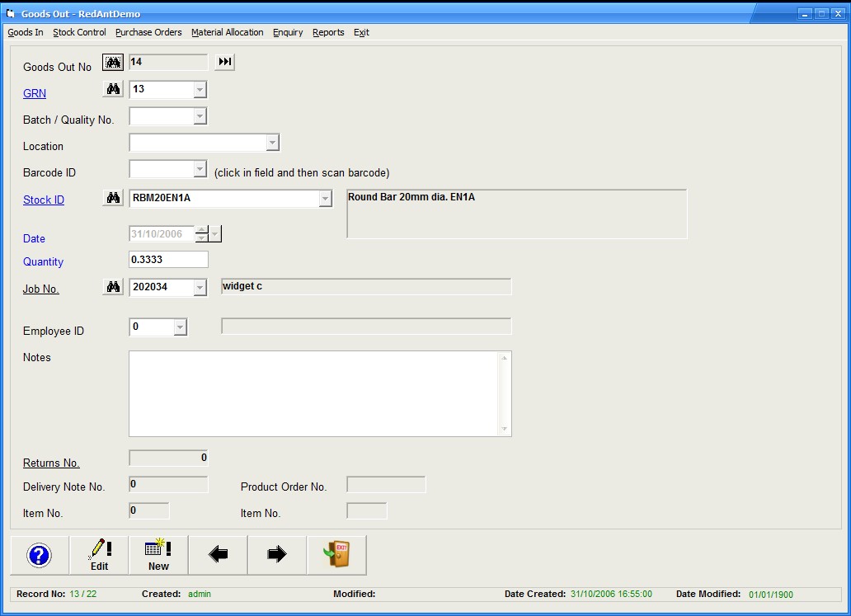Image resolution: width=851 pixels, height=616 pixels.
Task: Create a new record with New button
Action: tap(158, 555)
